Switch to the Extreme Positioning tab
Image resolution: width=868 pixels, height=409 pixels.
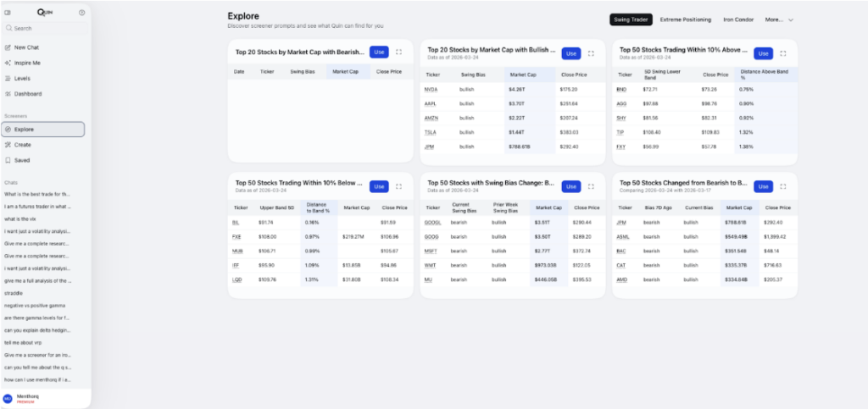(685, 19)
